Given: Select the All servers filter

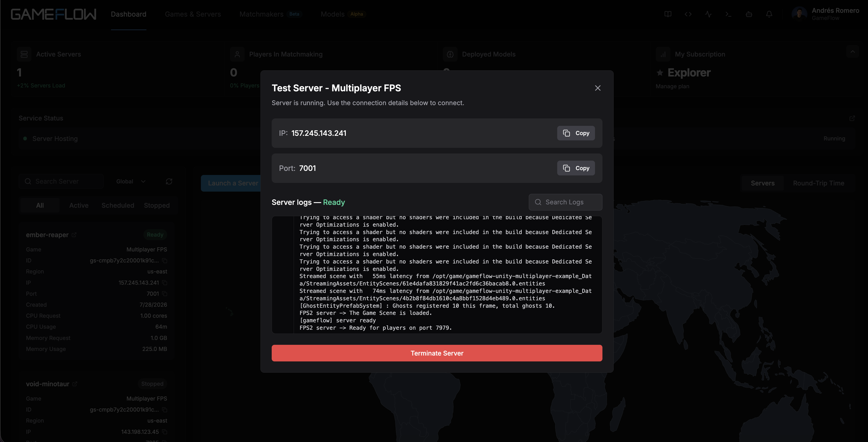Looking at the screenshot, I should click(x=40, y=205).
